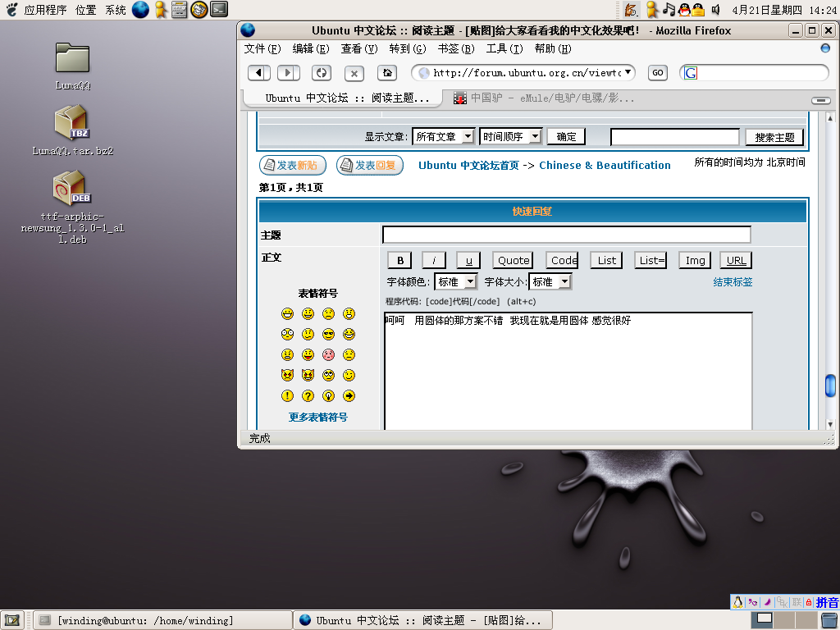Open 书签(B) bookmarks menu
This screenshot has height=630, width=840.
(456, 48)
